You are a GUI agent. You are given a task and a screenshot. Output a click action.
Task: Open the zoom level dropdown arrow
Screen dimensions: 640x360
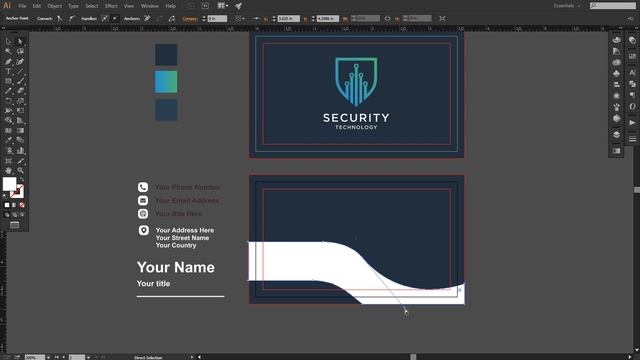48,357
